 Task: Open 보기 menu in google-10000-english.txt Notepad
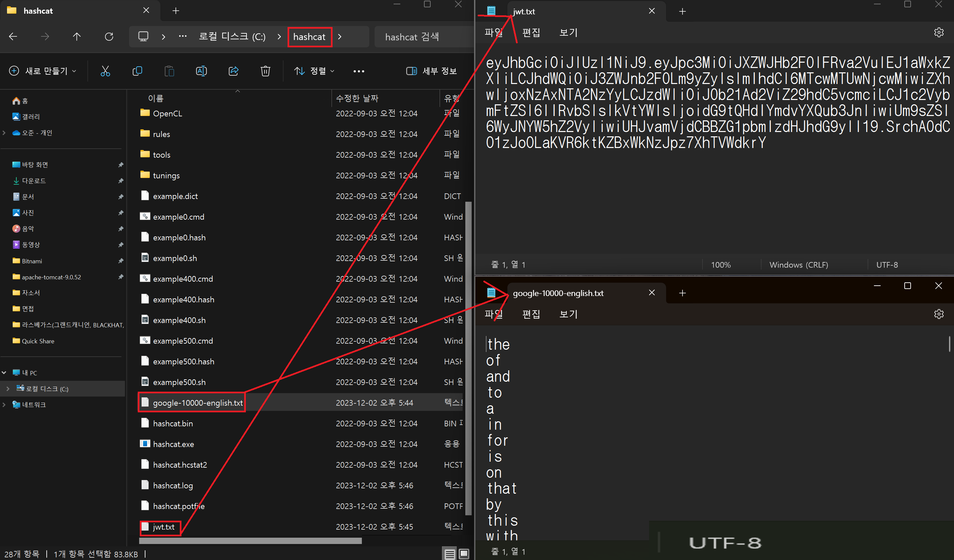click(x=568, y=314)
